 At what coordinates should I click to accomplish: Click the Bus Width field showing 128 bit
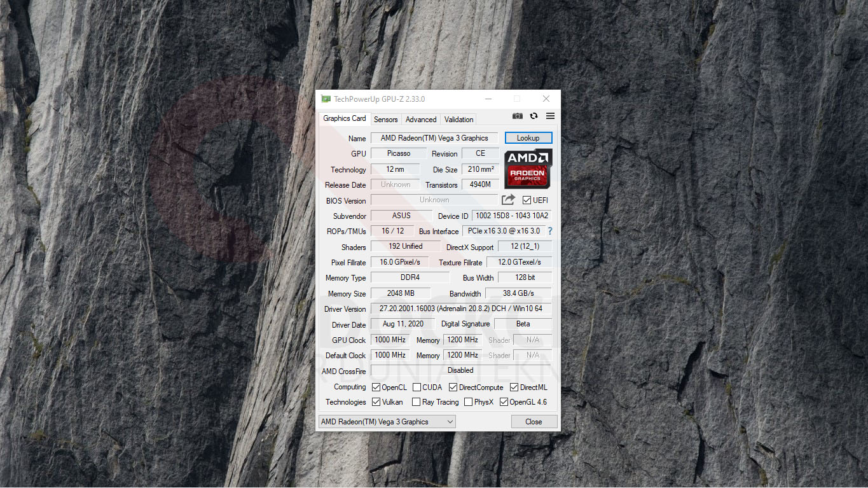525,277
